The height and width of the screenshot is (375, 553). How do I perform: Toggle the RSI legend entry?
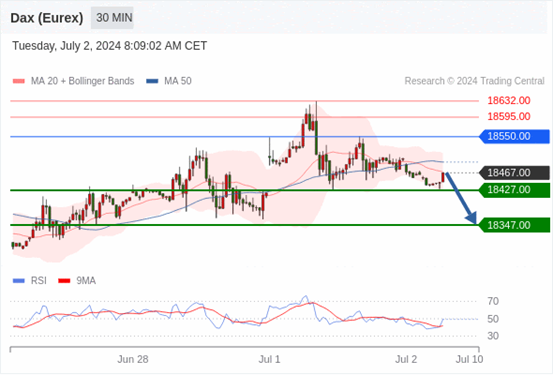coord(30,281)
